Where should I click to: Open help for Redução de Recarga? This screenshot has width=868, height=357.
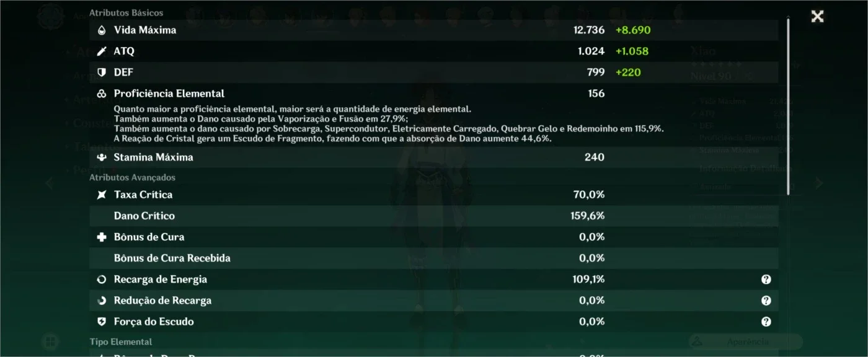coord(766,301)
